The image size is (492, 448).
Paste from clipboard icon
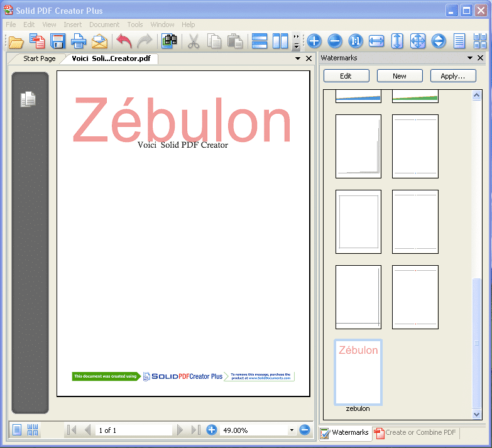tap(235, 41)
